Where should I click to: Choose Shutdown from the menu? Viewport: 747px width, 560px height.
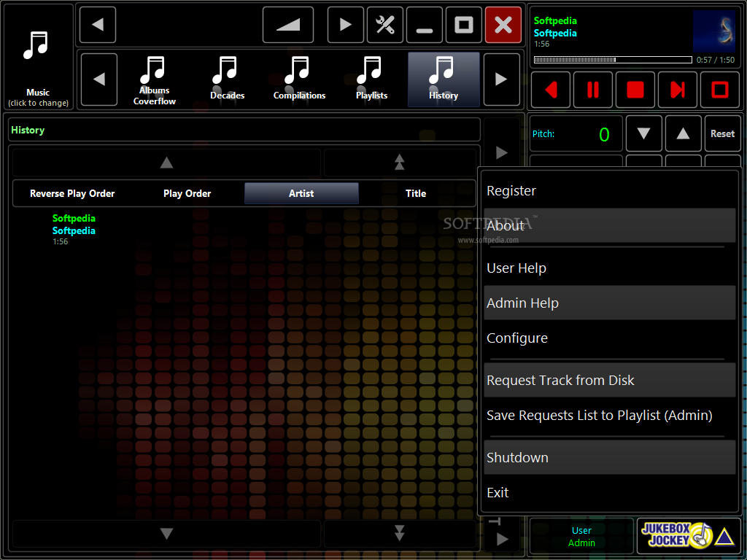coord(609,458)
